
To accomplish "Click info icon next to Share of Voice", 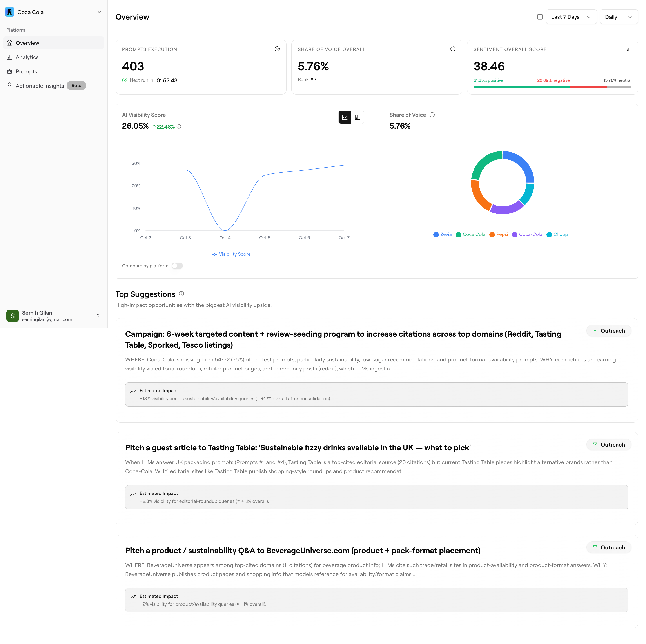I will click(x=432, y=115).
